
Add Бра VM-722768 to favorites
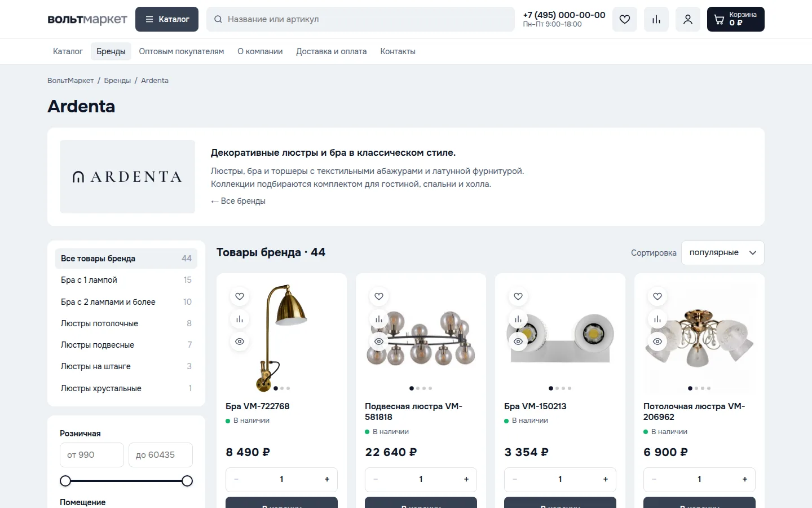pyautogui.click(x=240, y=296)
